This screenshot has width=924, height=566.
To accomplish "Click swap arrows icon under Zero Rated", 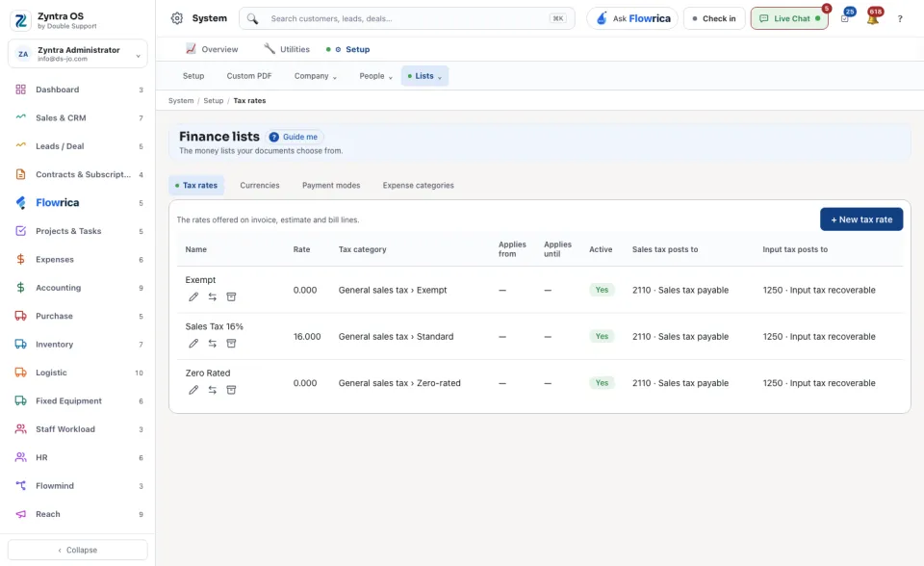I will point(212,390).
